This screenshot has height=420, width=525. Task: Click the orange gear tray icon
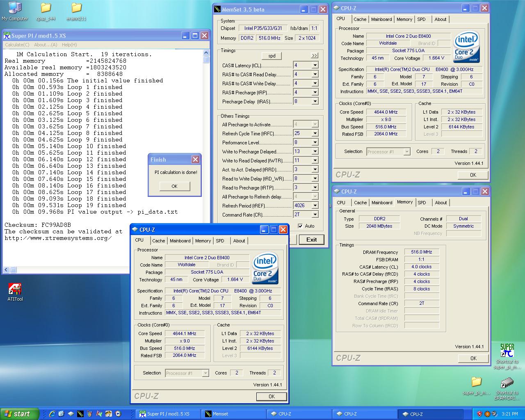(487, 414)
